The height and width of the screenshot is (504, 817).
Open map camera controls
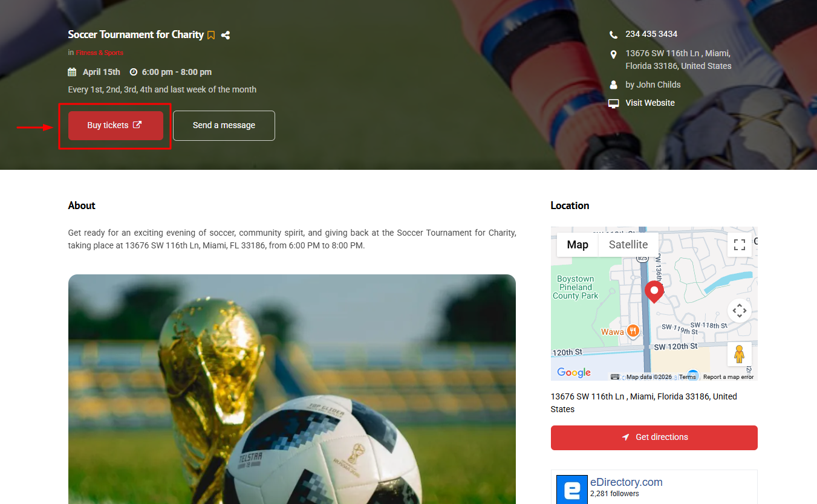(x=739, y=311)
